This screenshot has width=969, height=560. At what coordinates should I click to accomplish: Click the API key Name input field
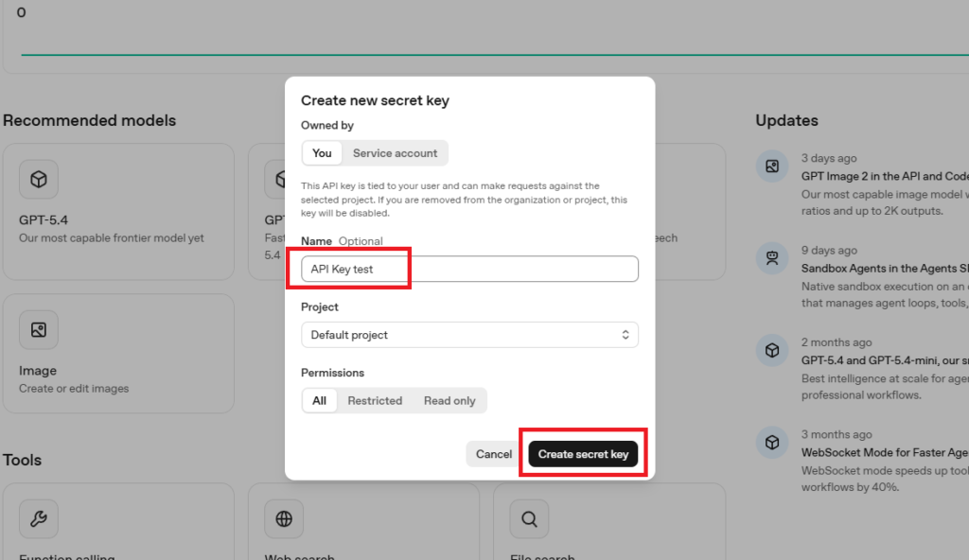tap(469, 269)
